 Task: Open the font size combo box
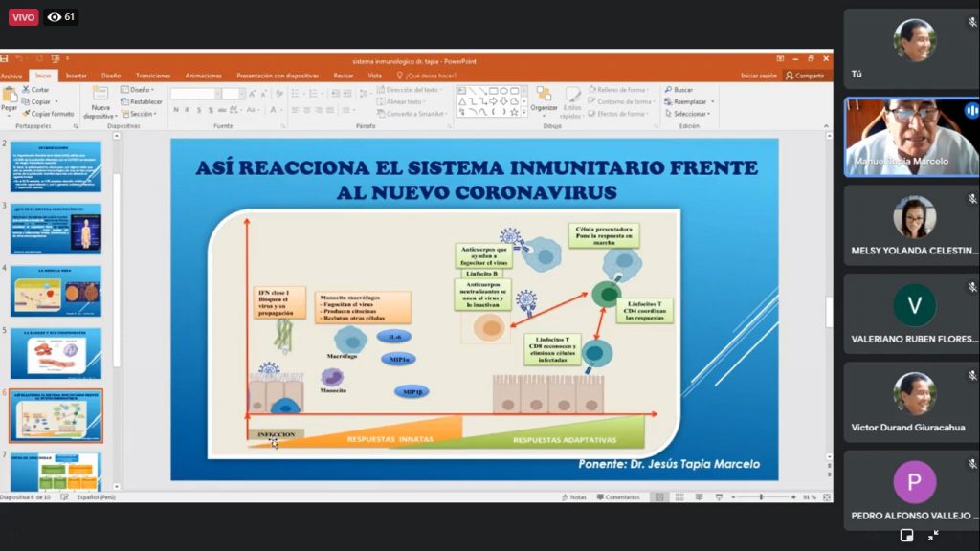pos(233,94)
